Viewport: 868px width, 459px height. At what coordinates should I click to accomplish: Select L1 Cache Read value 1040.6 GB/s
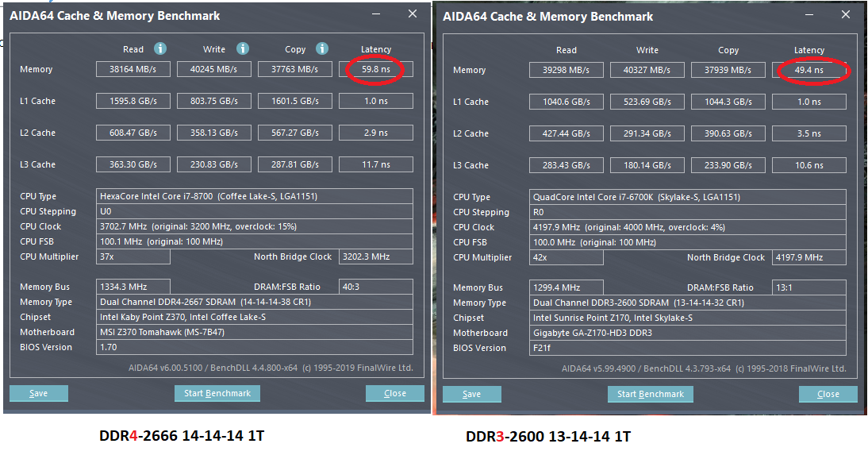point(566,102)
